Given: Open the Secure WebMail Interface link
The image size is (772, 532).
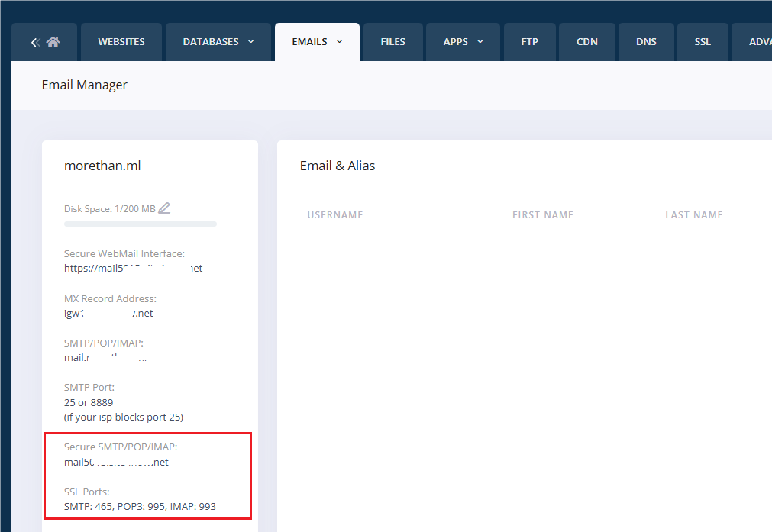Looking at the screenshot, I should pyautogui.click(x=132, y=268).
